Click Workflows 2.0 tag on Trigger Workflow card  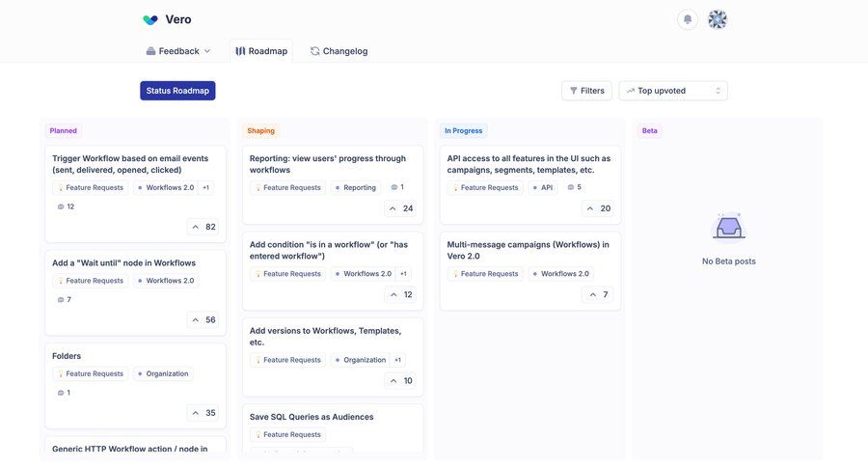coord(165,188)
